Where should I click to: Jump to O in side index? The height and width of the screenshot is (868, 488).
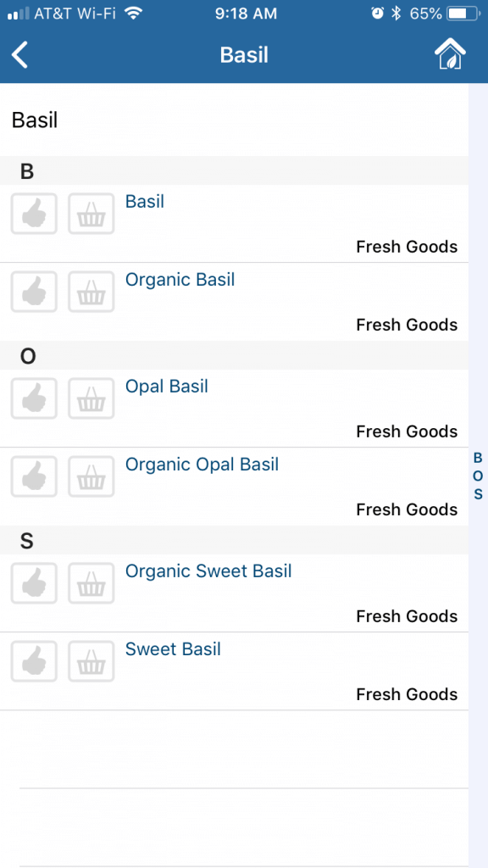coord(478,476)
